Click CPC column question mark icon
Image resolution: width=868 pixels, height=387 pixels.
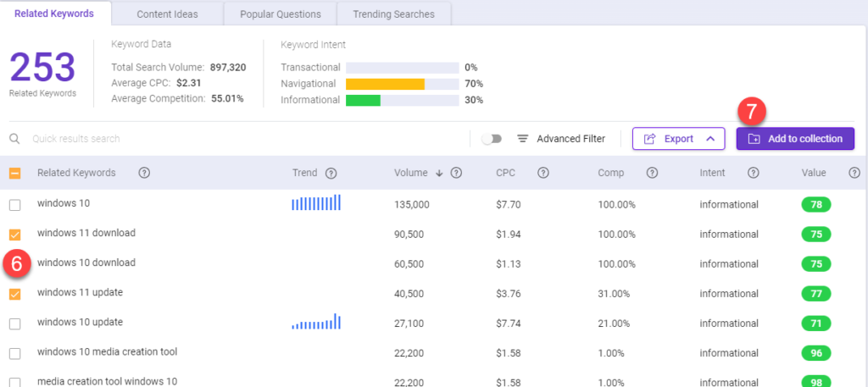[543, 173]
